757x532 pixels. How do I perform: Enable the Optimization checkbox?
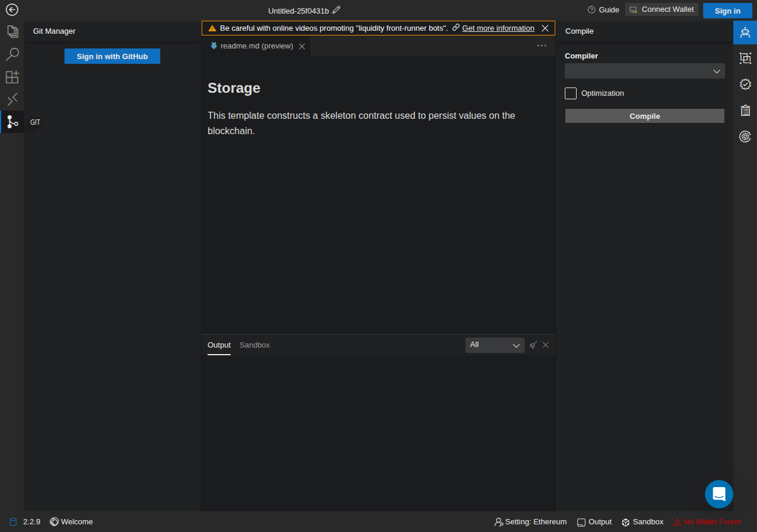(571, 93)
